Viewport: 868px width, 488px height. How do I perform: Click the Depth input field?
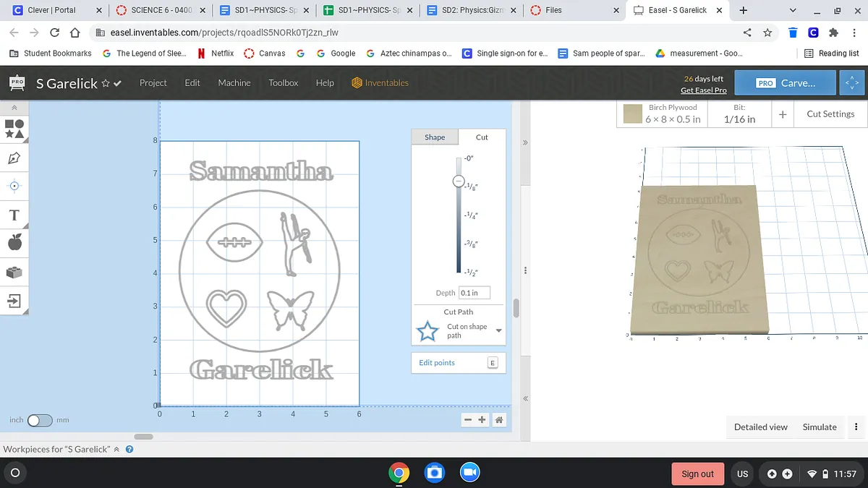point(474,293)
